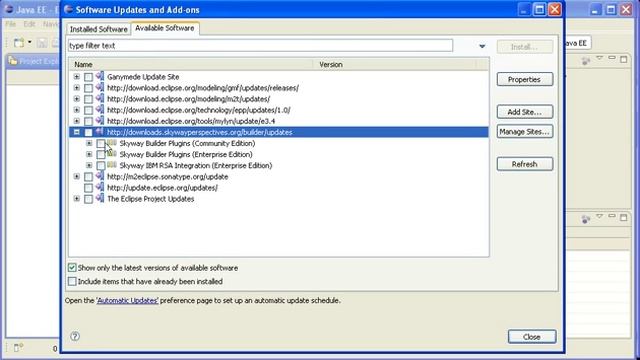Image resolution: width=640 pixels, height=360 pixels.
Task: Select The Eclipse Project Updates row text
Action: point(151,199)
